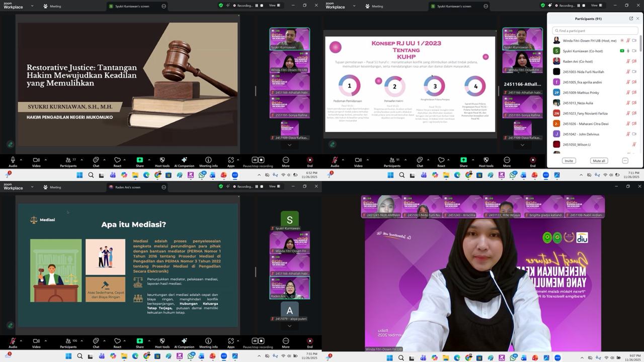Expand the Audio options chevron
Viewport: 644px width, 362px height.
point(22,160)
